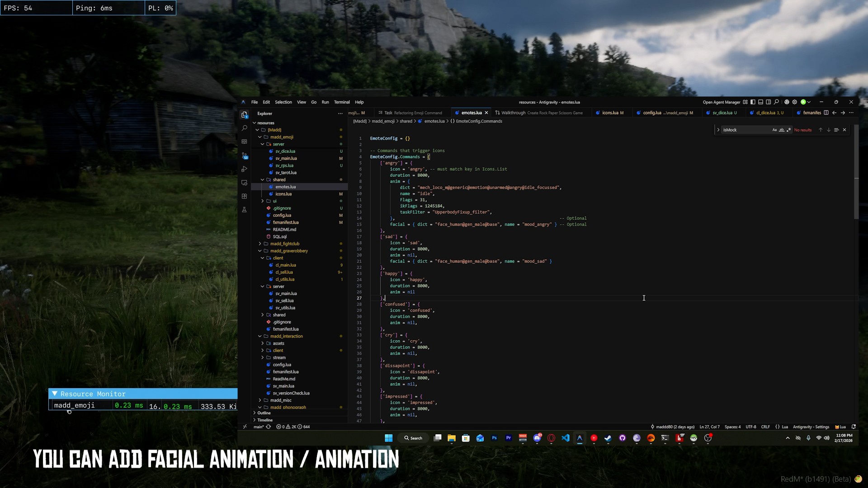Viewport: 868px width, 488px height.
Task: Click the Windows taskbar Search box
Action: (x=413, y=438)
